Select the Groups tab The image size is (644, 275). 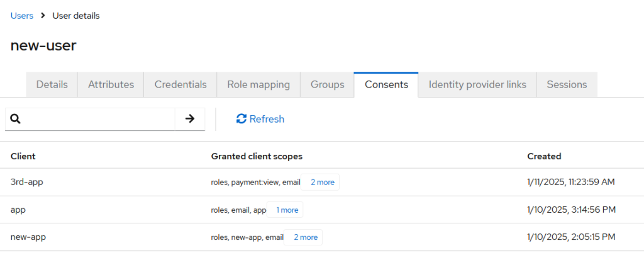click(327, 85)
